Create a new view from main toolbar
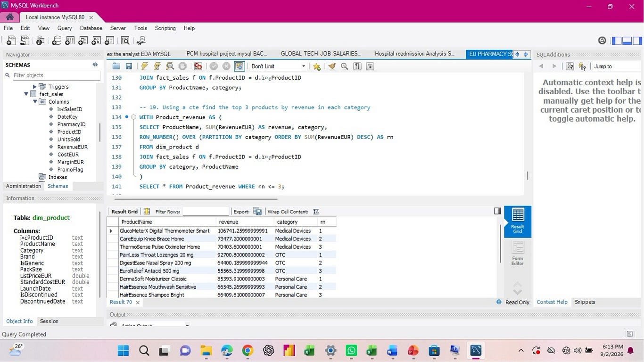 point(83,41)
